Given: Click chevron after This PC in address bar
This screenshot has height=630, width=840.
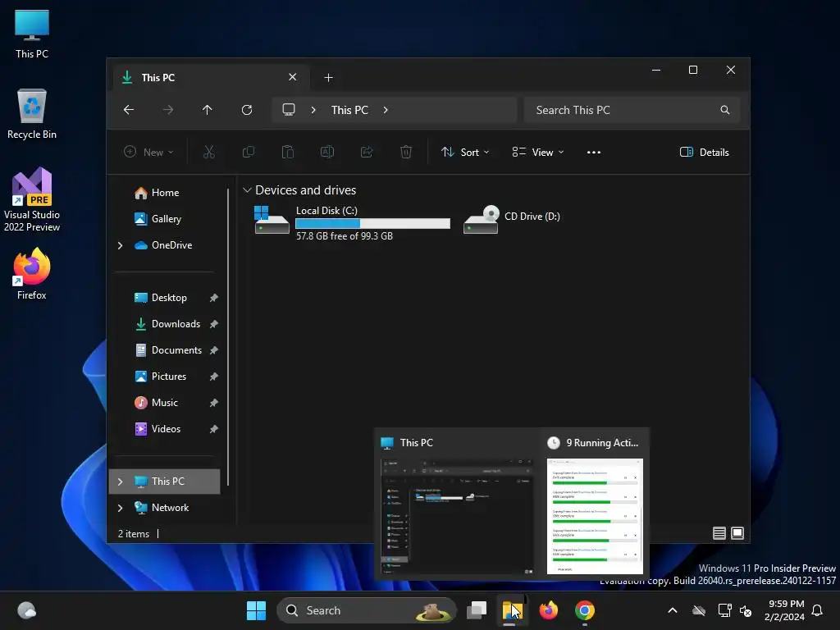Looking at the screenshot, I should point(386,110).
